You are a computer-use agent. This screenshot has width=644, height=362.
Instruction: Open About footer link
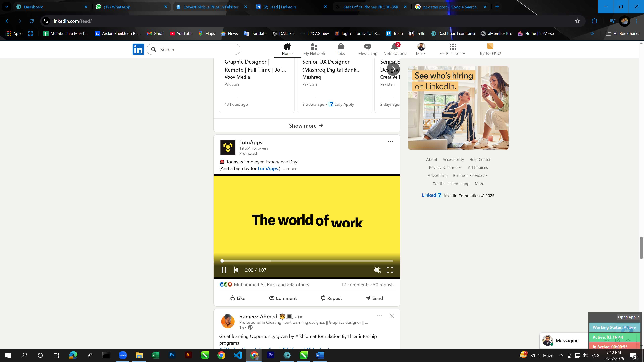tap(432, 160)
